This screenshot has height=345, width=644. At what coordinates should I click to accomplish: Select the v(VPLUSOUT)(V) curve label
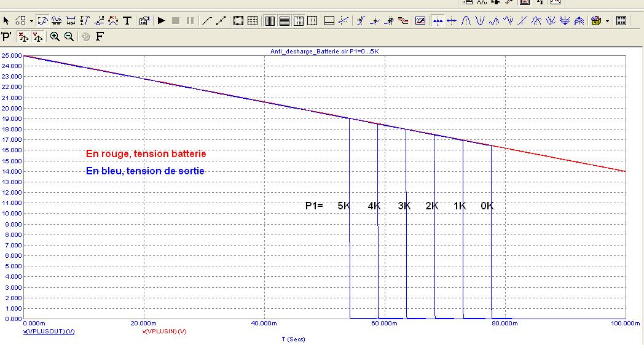(x=49, y=331)
